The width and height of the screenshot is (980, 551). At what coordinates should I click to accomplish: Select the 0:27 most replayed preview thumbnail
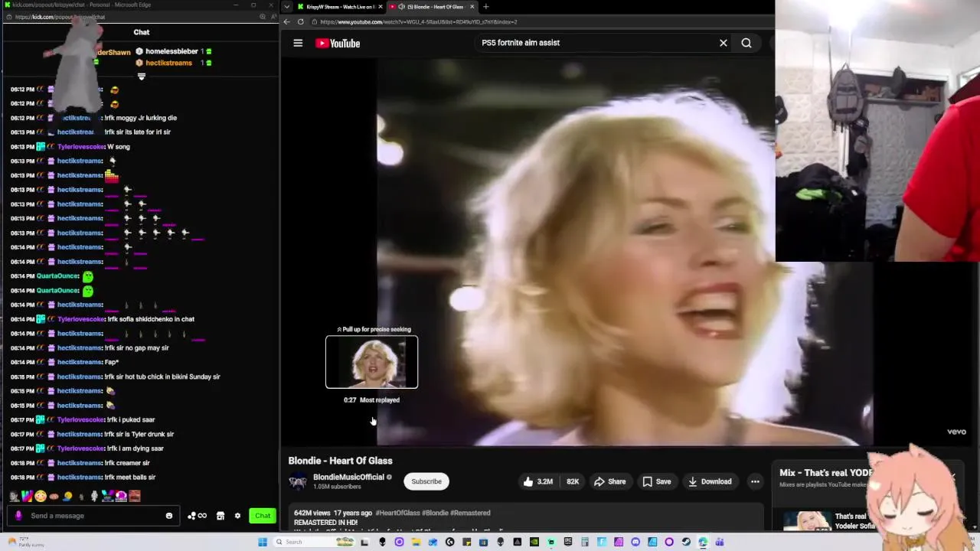tap(372, 362)
